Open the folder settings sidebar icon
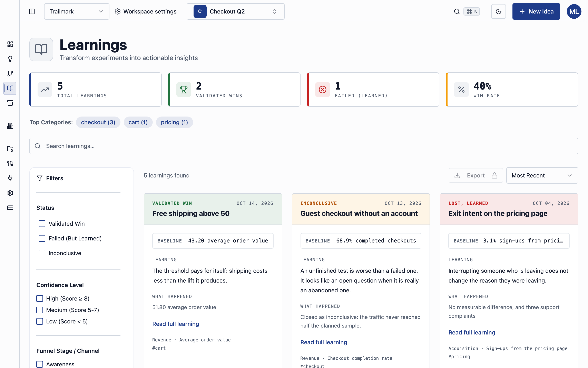Viewport: 588px width, 368px height. point(10,149)
